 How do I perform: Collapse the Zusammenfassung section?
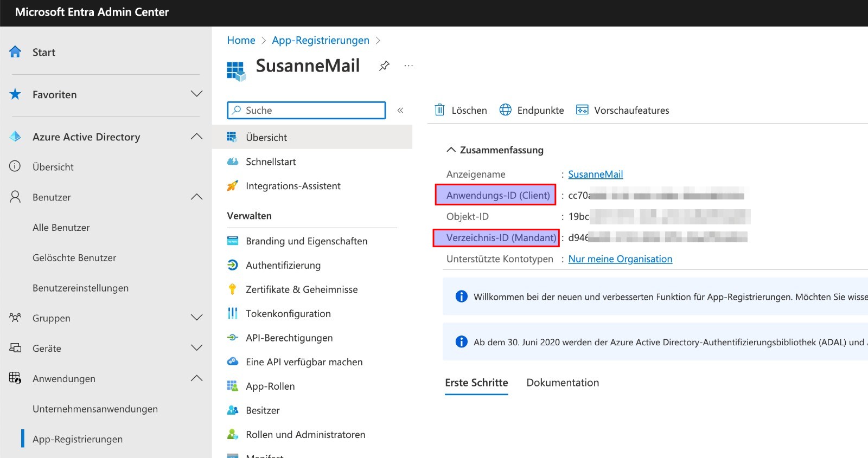(x=451, y=150)
